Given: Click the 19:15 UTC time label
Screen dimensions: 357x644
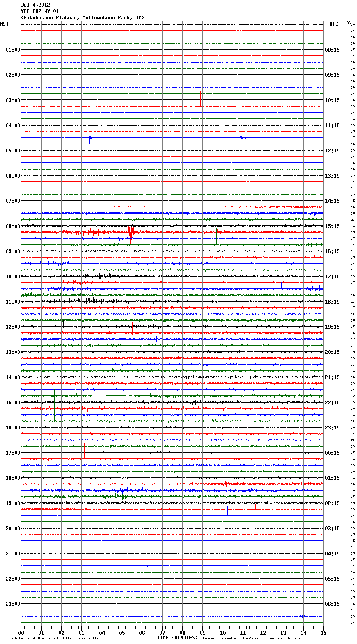Looking at the screenshot, I should pos(332,327).
